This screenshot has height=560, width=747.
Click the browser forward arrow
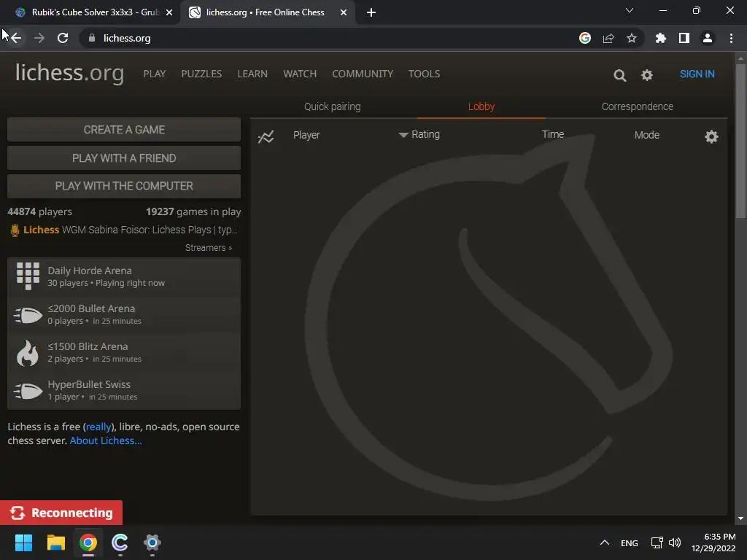tap(39, 38)
